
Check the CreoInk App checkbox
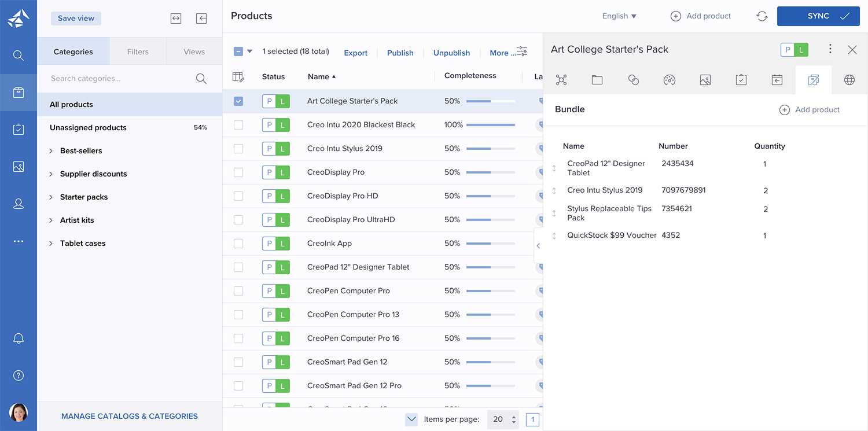[x=238, y=244]
